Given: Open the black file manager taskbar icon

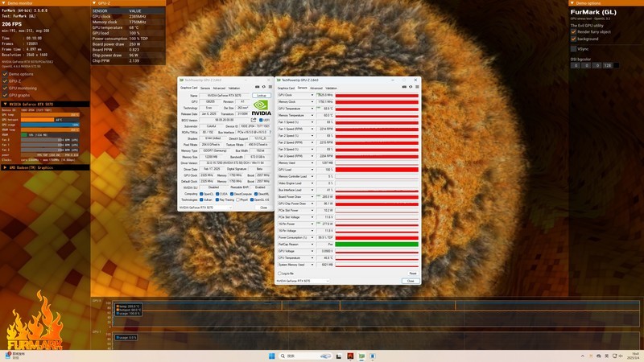Looking at the screenshot, I should tap(339, 356).
